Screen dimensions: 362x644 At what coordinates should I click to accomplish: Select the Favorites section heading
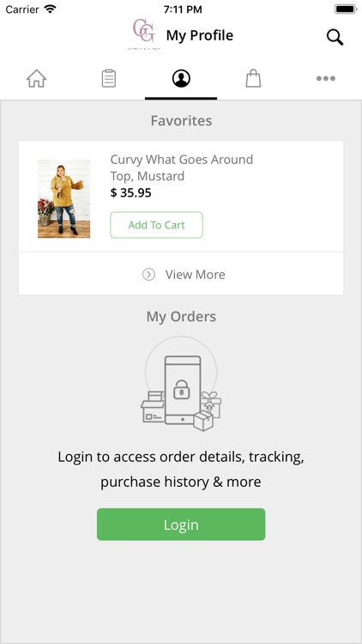pos(181,121)
